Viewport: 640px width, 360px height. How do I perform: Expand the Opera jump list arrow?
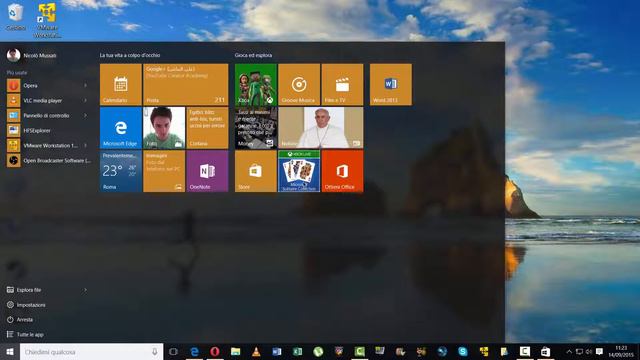[x=86, y=86]
